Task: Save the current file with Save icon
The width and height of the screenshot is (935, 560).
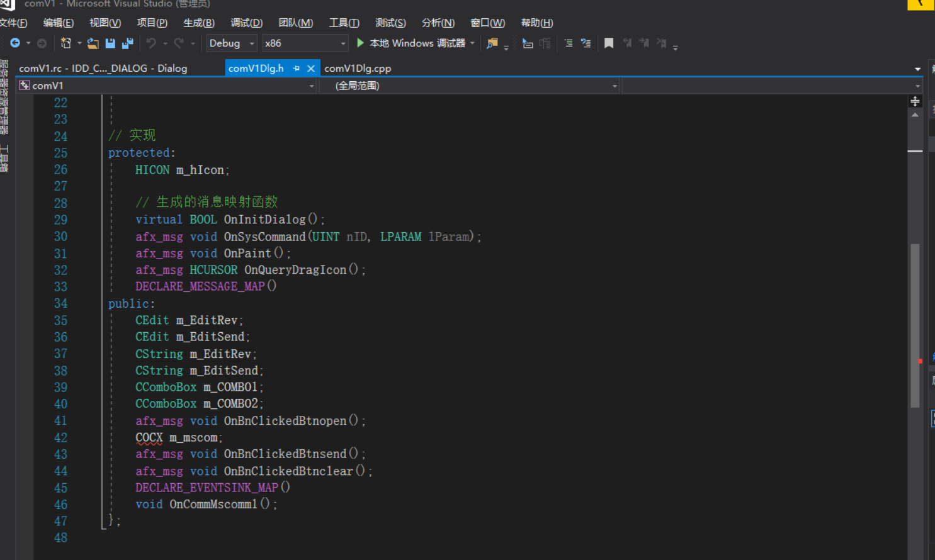Action: point(110,43)
